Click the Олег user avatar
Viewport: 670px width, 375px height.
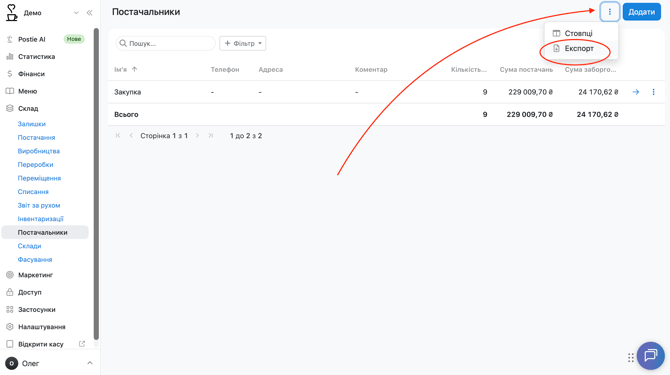coord(12,363)
